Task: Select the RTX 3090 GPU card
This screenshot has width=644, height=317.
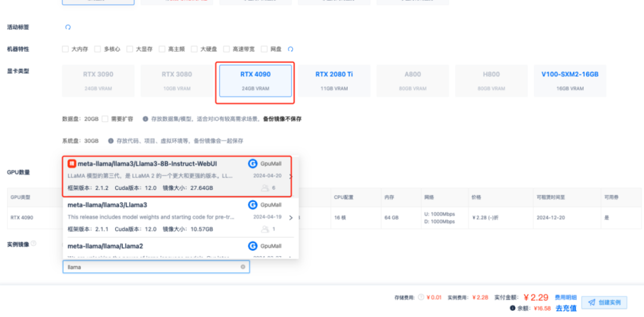Action: 98,80
